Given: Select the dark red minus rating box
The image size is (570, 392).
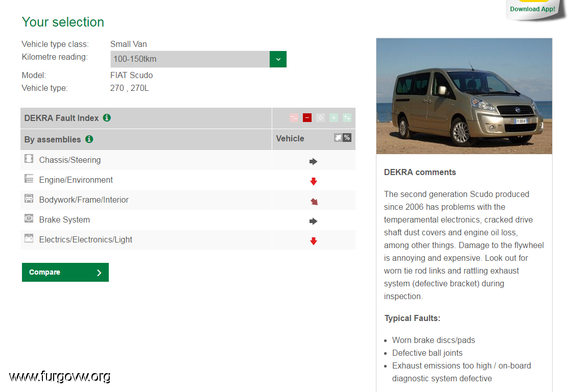Looking at the screenshot, I should click(307, 118).
